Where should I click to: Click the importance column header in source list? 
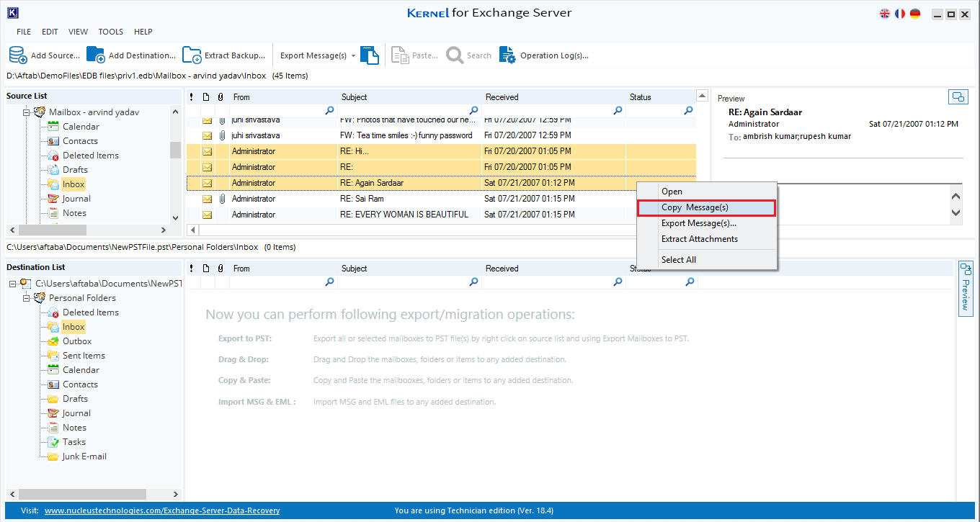tap(192, 96)
